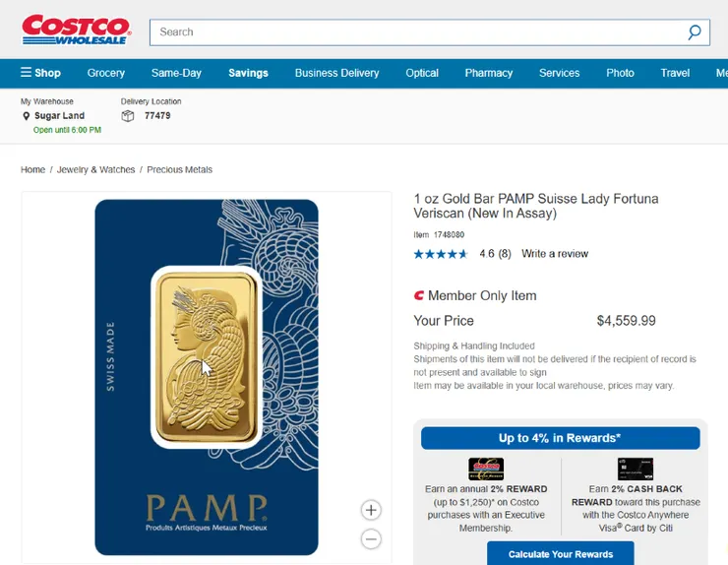728x565 pixels.
Task: Click the Calculate Your Rewards button
Action: tap(560, 554)
